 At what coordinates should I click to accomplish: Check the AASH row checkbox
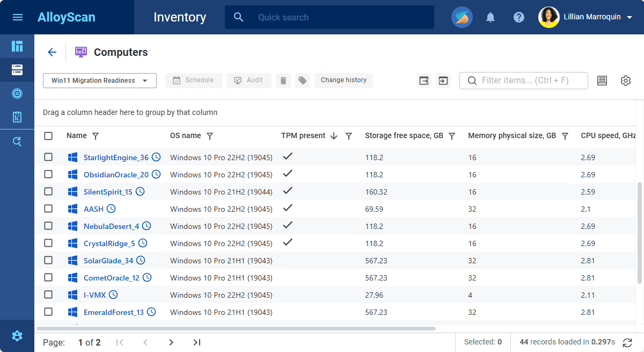48,209
